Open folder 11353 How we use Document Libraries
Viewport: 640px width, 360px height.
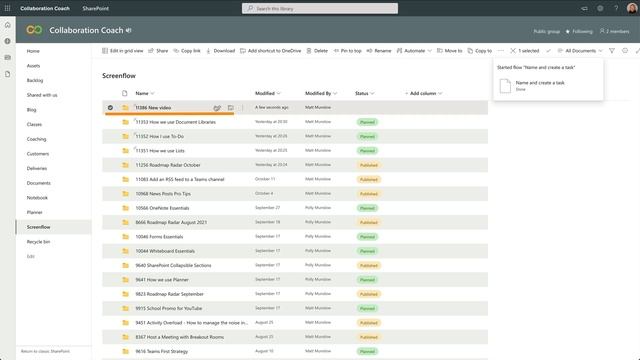point(176,122)
